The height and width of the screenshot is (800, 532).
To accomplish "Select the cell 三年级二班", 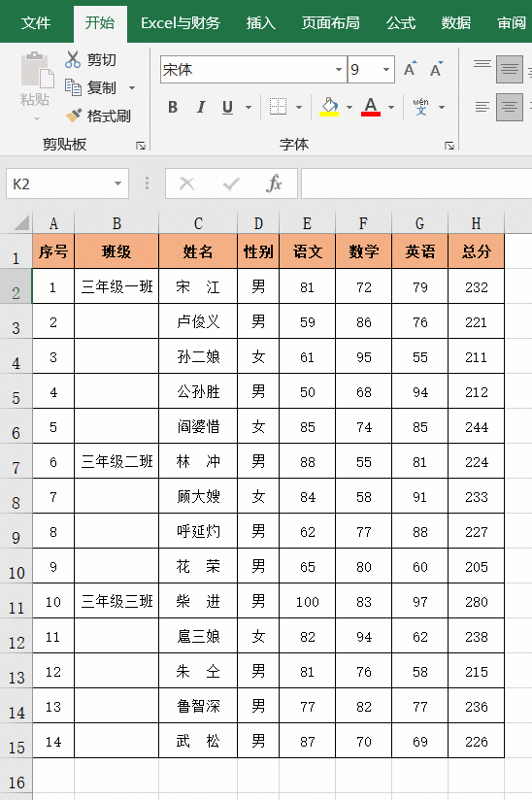I will tap(116, 461).
